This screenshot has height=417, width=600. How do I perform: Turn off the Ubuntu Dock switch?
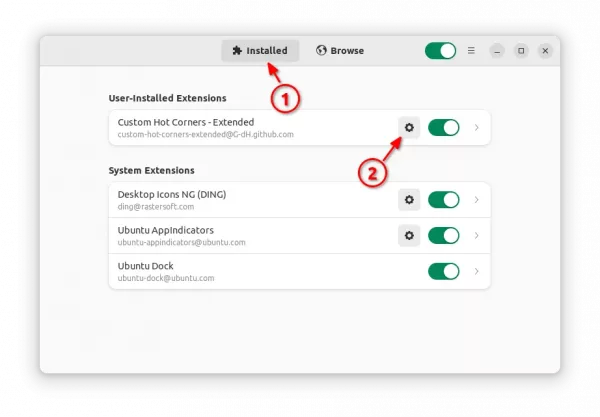443,271
